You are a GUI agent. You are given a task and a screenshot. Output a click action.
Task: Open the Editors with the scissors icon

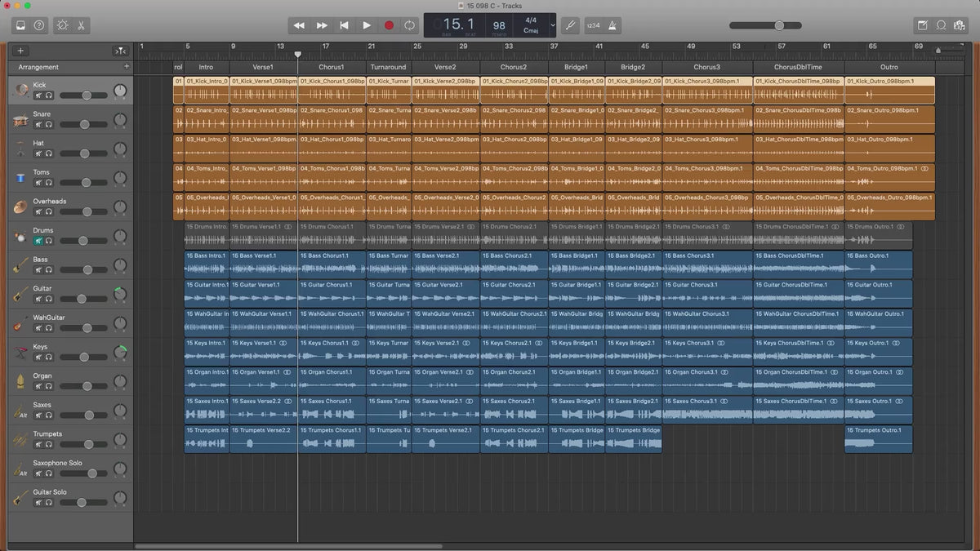click(82, 25)
